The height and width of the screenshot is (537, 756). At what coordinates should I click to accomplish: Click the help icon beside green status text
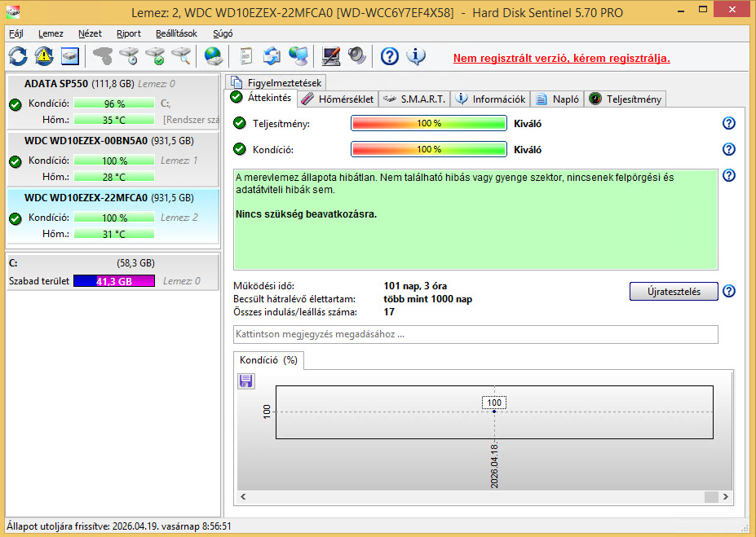click(729, 175)
